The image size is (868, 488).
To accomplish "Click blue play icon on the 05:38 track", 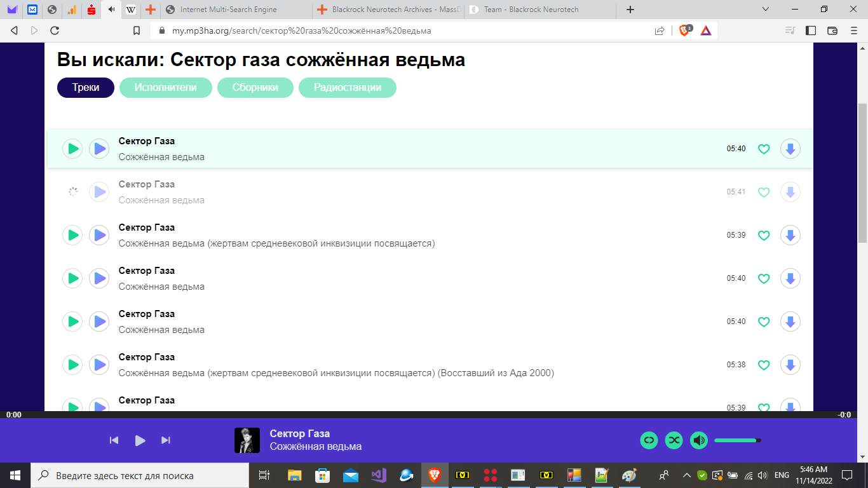I will (99, 365).
